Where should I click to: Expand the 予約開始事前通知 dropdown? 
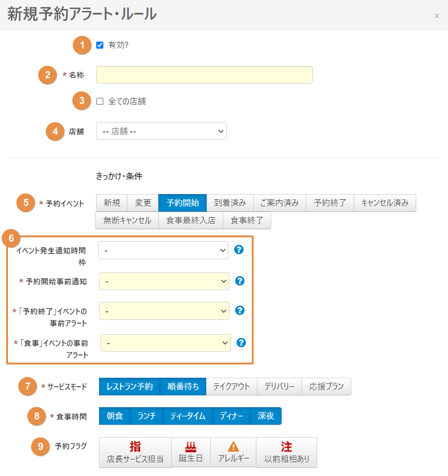point(164,281)
